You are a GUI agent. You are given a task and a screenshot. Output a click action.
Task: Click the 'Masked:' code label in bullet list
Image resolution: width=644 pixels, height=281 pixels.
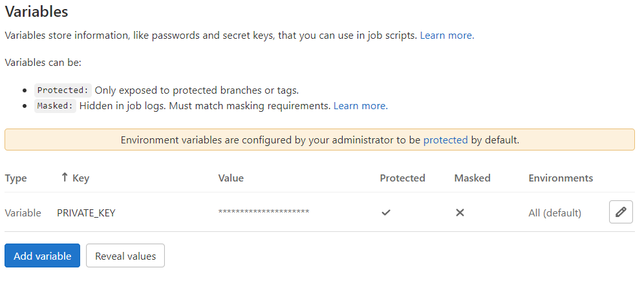point(56,106)
